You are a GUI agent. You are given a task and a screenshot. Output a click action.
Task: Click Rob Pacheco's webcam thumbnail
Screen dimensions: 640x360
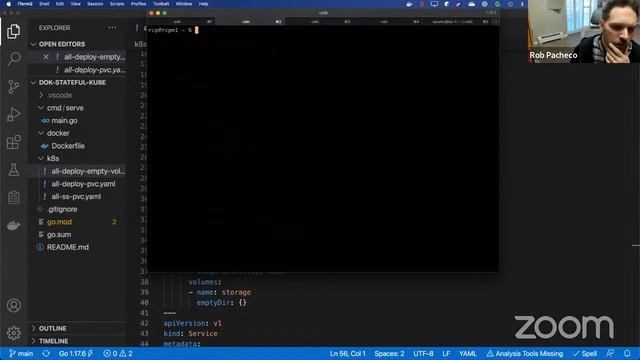coord(584,31)
